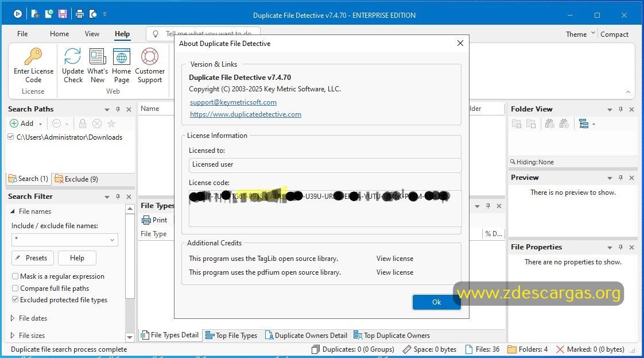This screenshot has width=644, height=358.
Task: Open support@keymetricsoft.com email link
Action: click(x=233, y=102)
